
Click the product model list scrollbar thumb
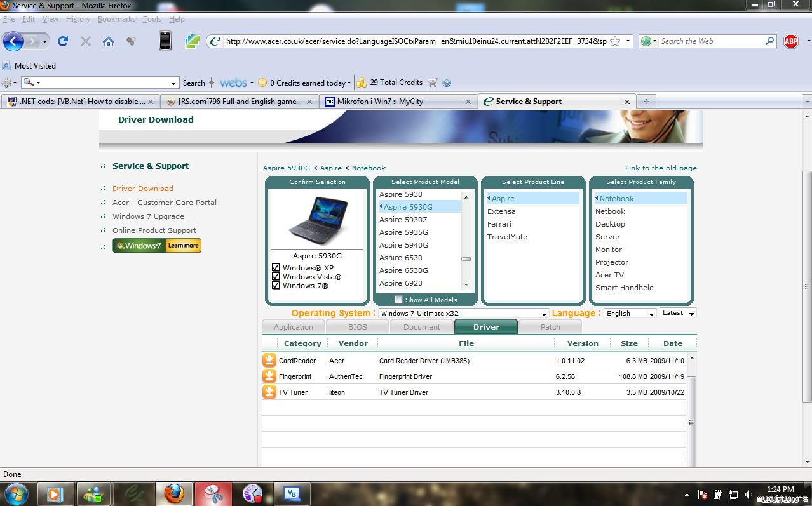pos(466,259)
